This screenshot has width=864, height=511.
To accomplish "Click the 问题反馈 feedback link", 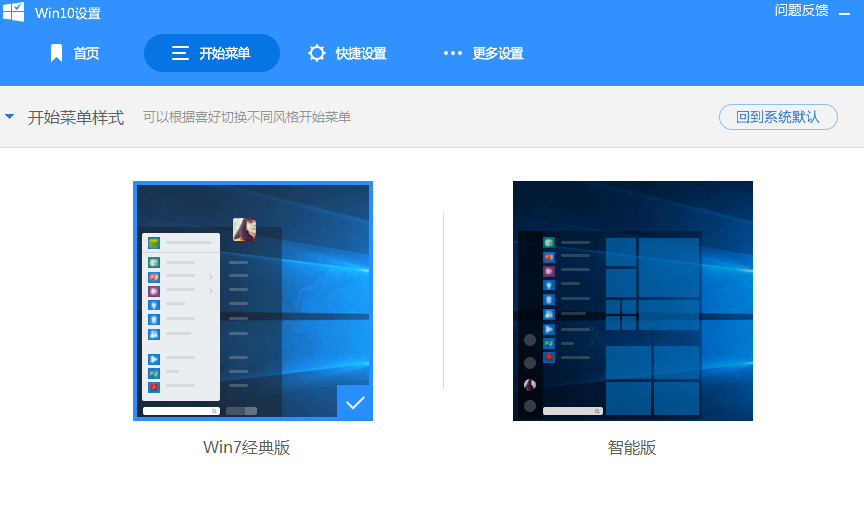I will [801, 10].
